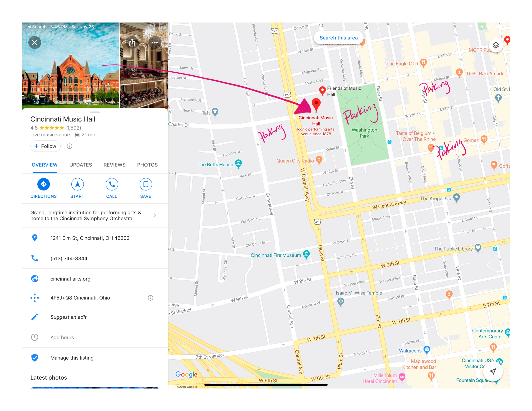The image size is (532, 411).
Task: Center map with my location arrow
Action: (493, 371)
